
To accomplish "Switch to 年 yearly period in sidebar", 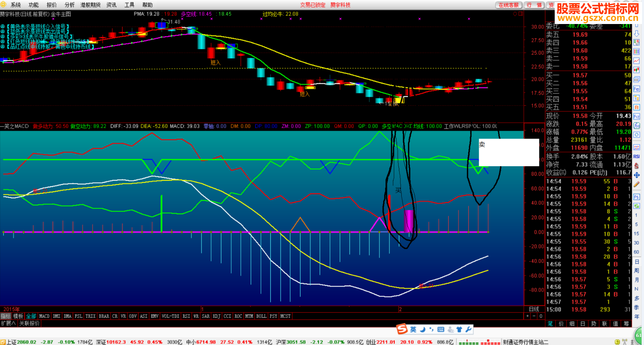I will click(x=637, y=316).
